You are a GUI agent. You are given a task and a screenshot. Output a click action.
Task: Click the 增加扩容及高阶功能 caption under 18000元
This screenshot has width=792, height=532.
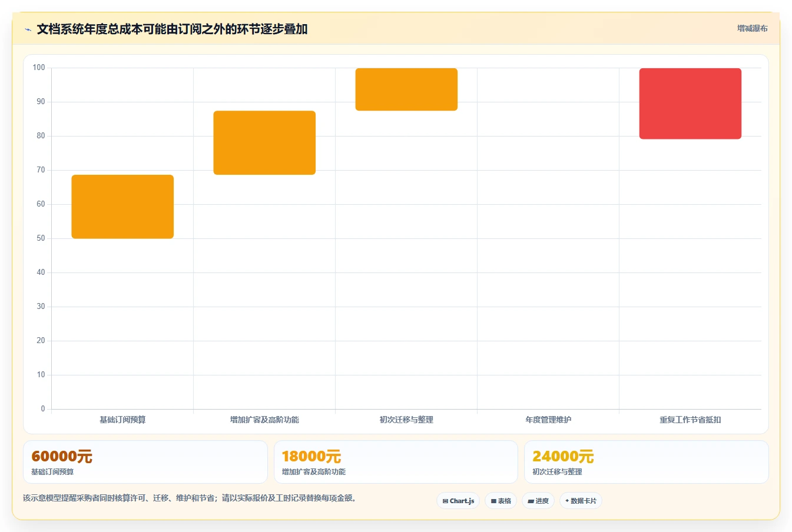click(314, 472)
